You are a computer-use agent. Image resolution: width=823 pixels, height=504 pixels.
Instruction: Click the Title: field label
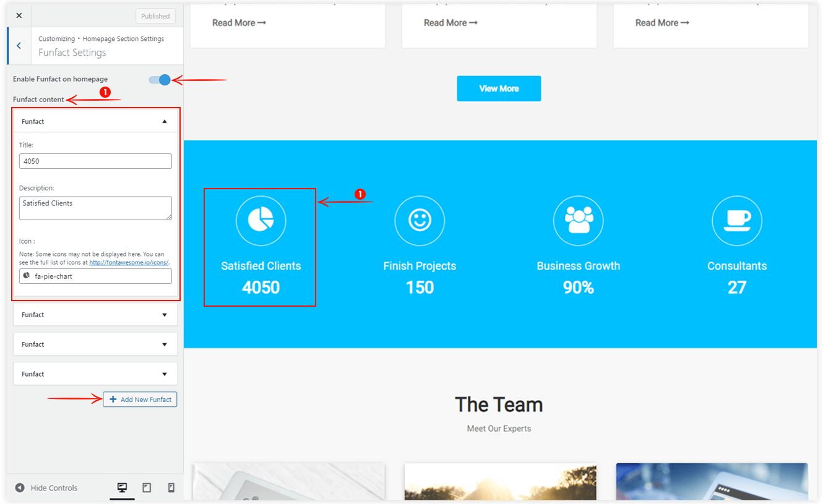[x=26, y=145]
